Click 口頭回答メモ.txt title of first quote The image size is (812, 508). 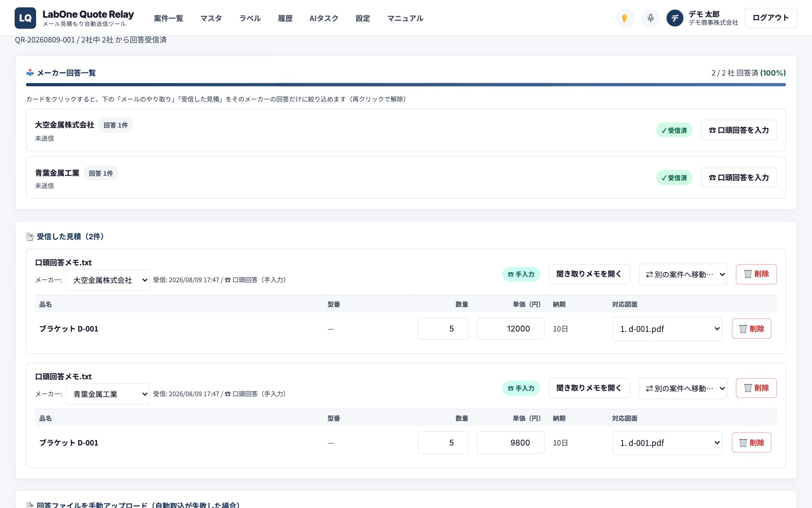click(x=63, y=262)
